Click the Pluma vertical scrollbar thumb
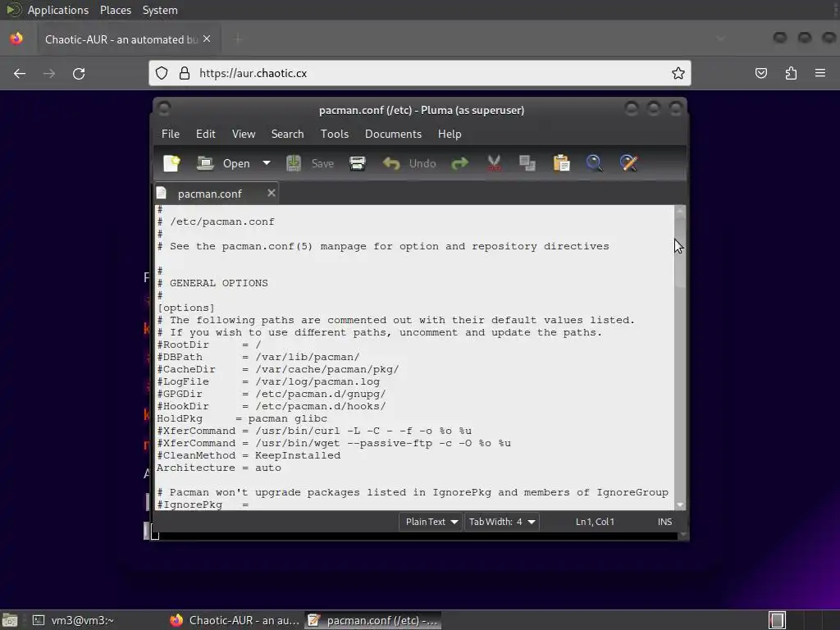The width and height of the screenshot is (840, 630). (x=680, y=252)
